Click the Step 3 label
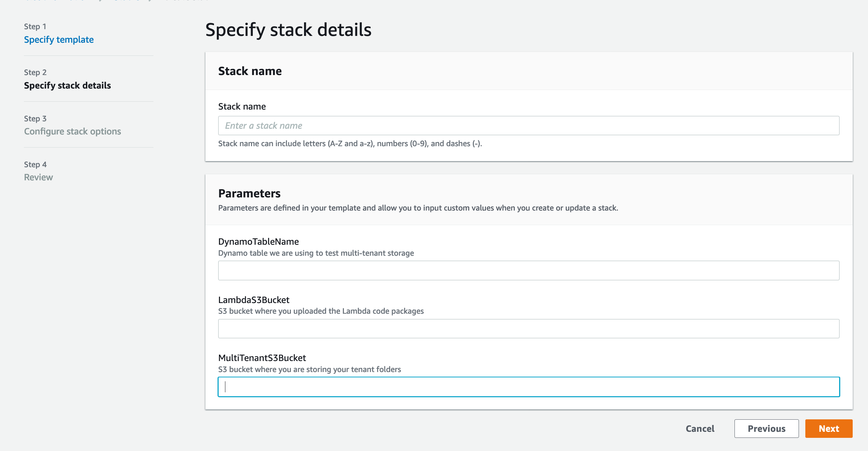This screenshot has width=868, height=451. (35, 118)
